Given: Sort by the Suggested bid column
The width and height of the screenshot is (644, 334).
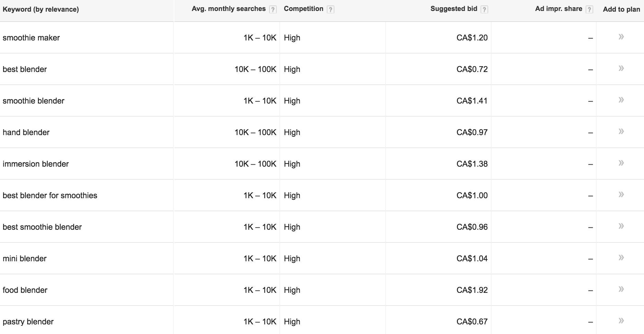Looking at the screenshot, I should pos(453,9).
